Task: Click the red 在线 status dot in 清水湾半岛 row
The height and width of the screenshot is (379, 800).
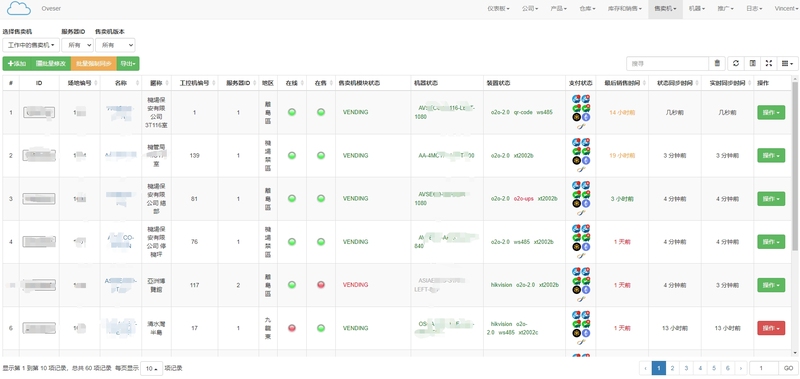Action: [x=292, y=328]
